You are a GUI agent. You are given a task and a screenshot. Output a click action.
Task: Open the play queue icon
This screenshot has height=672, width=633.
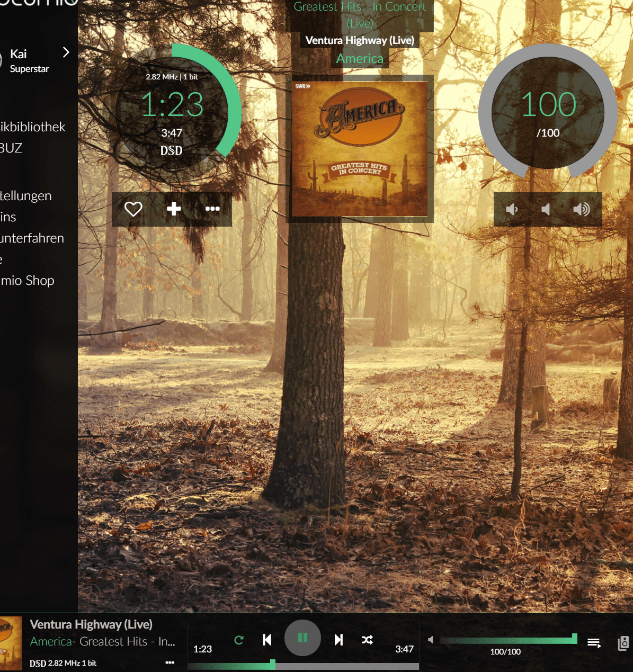tap(594, 643)
